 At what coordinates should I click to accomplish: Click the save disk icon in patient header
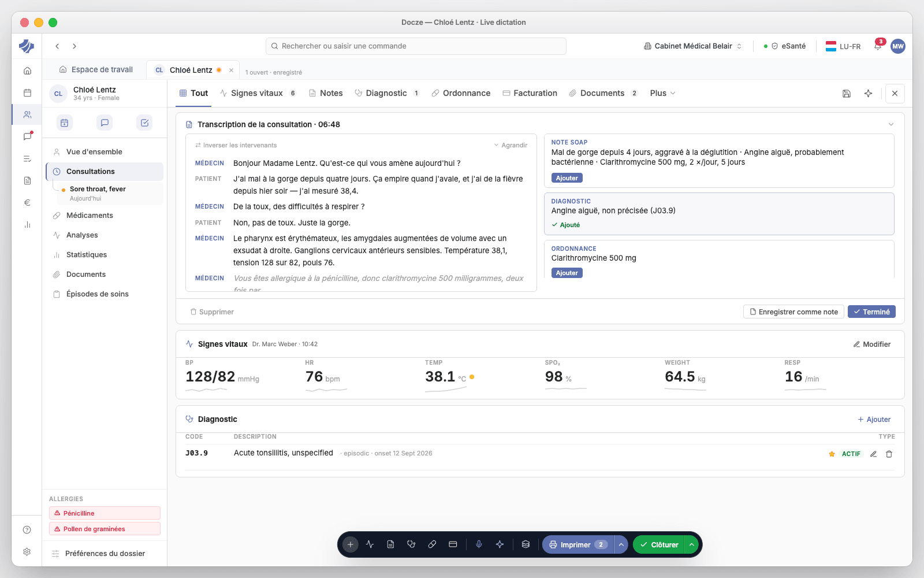(x=847, y=93)
